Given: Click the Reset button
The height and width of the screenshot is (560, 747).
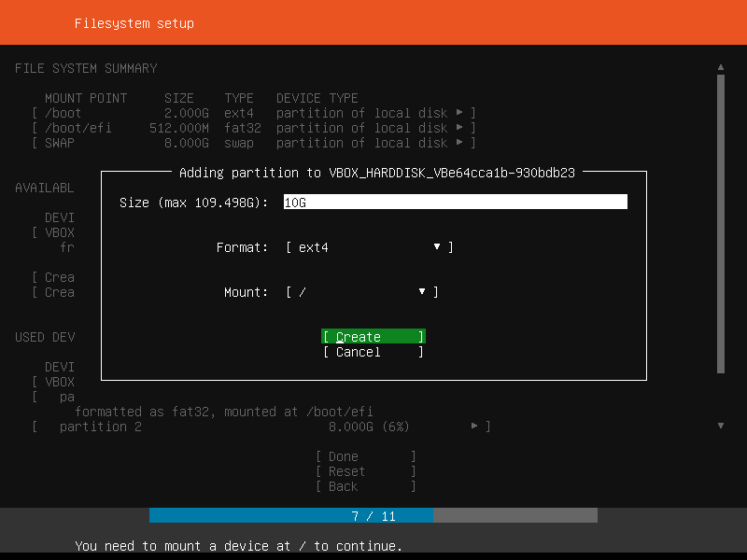Looking at the screenshot, I should 366,471.
